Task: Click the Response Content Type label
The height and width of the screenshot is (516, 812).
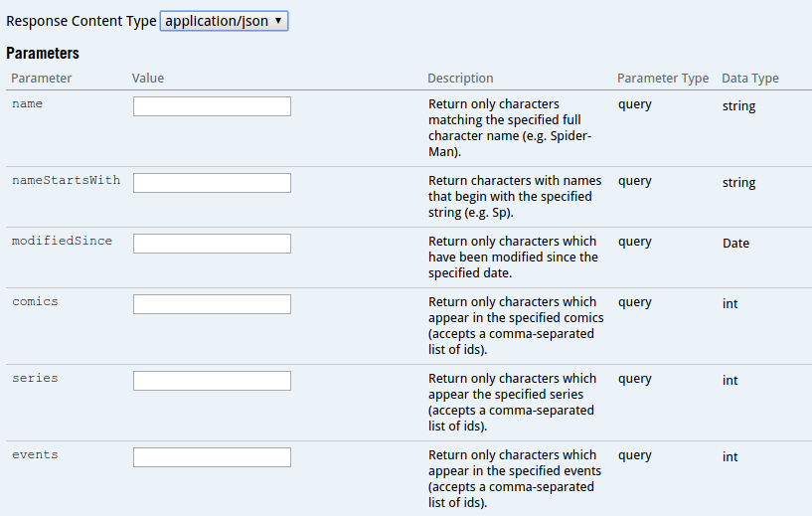Action: tap(81, 21)
